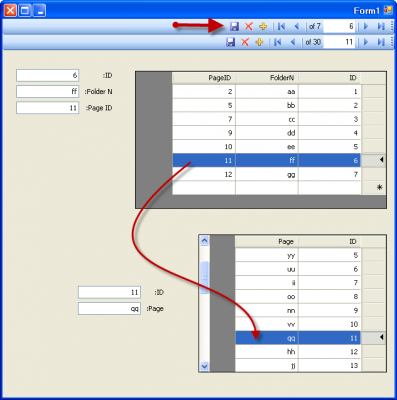
Task: Click PageID cell 12 in the gg row
Action: click(x=204, y=174)
